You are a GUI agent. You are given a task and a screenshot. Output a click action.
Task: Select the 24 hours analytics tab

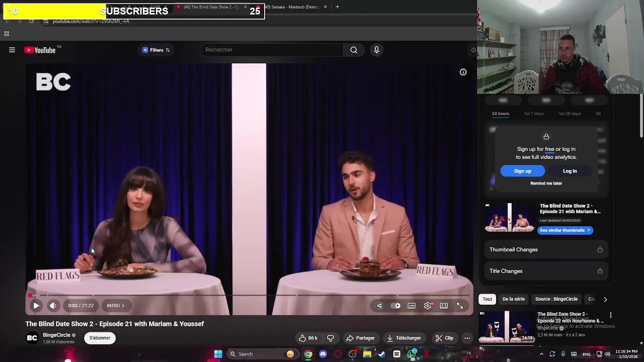tap(500, 114)
